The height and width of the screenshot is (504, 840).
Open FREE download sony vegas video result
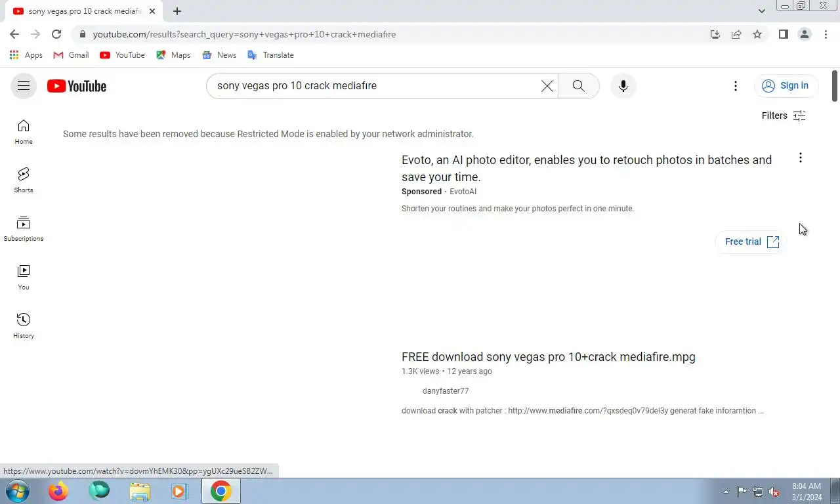point(548,357)
